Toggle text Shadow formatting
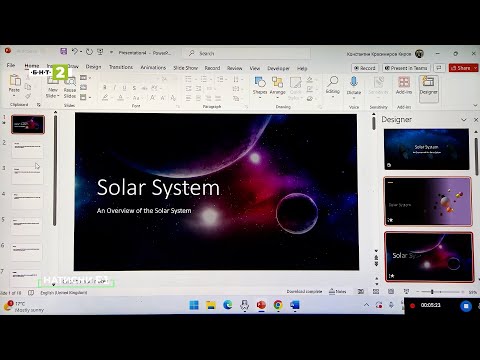Screen dimensions: 480x360 [134, 88]
